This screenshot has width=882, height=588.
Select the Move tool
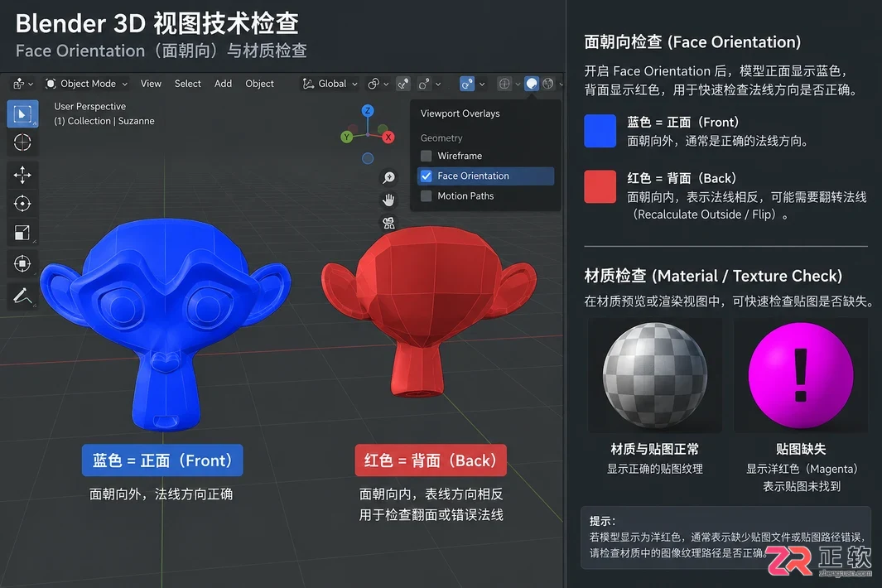click(x=22, y=175)
